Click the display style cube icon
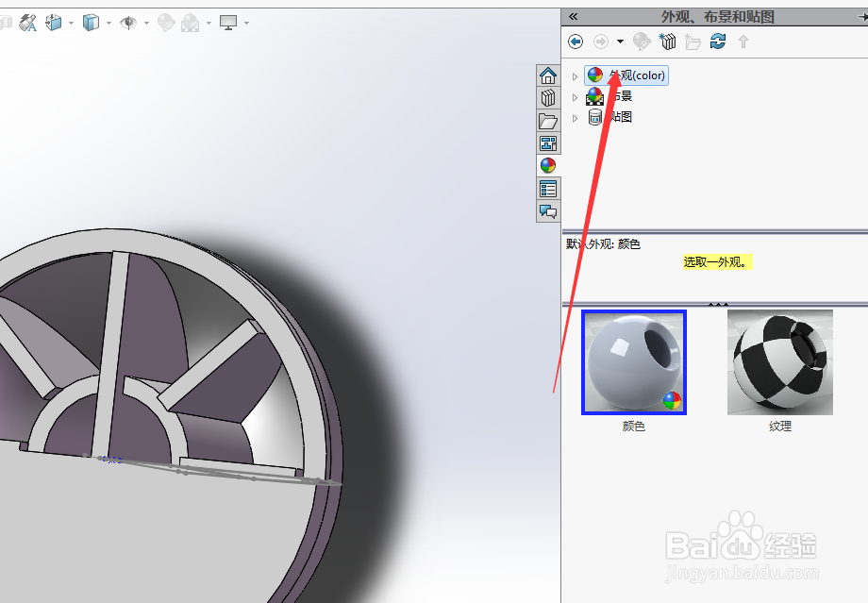868x603 pixels. (91, 23)
